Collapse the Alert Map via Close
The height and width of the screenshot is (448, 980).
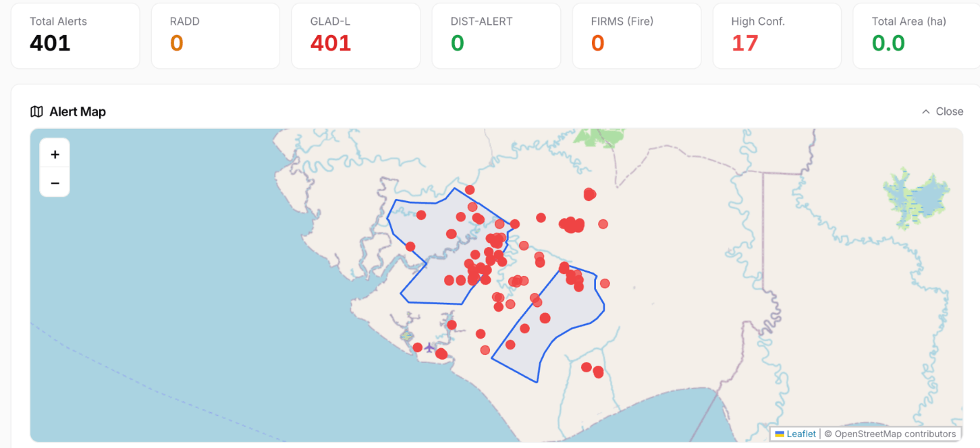tap(942, 111)
